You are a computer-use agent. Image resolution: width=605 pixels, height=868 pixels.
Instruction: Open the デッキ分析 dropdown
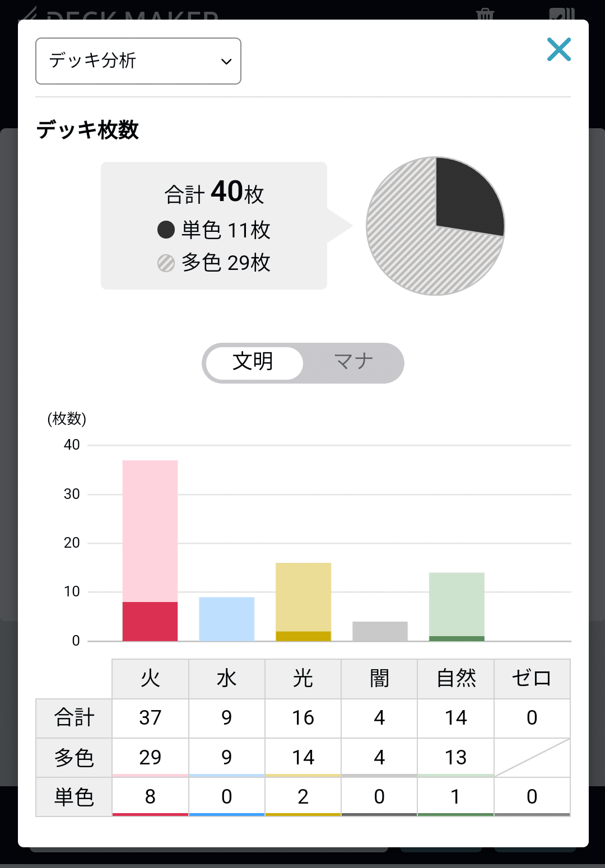point(138,61)
